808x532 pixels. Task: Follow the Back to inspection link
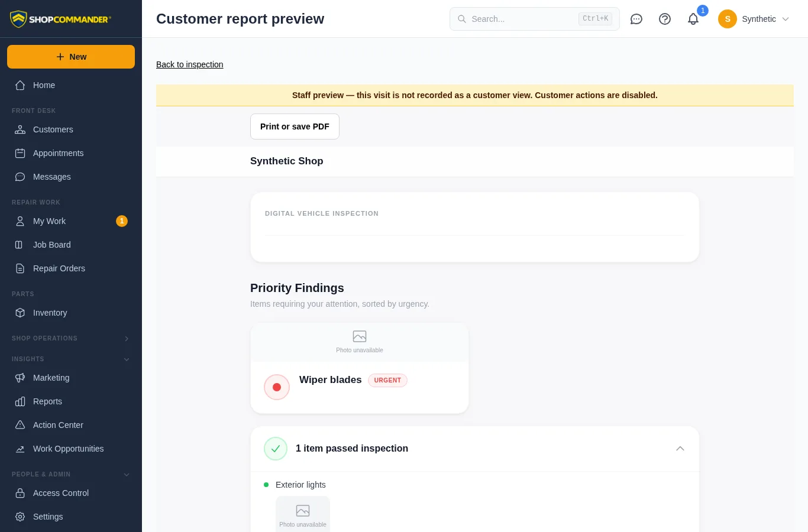point(190,64)
